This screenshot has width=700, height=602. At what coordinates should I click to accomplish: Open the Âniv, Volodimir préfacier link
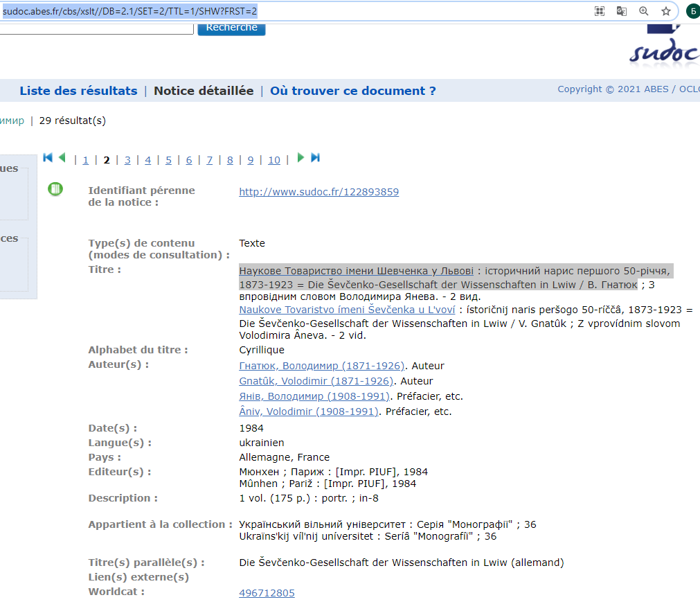[308, 411]
